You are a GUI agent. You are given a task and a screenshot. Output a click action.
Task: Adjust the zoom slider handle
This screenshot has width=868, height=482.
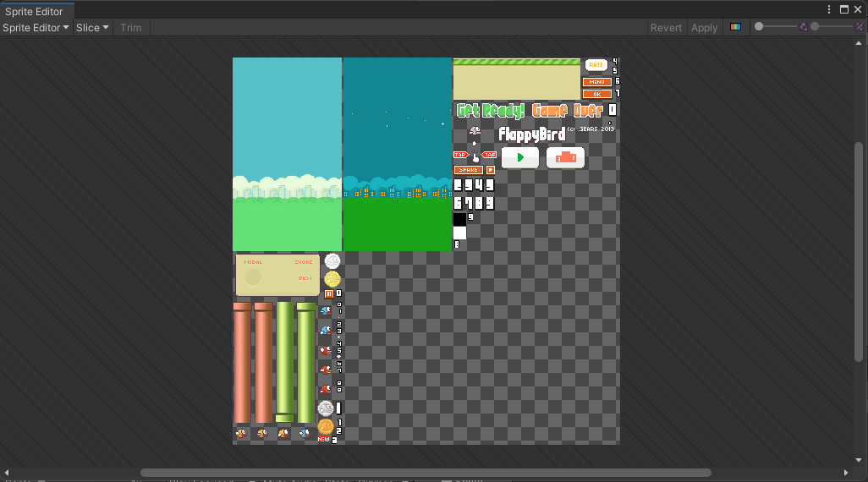[759, 26]
